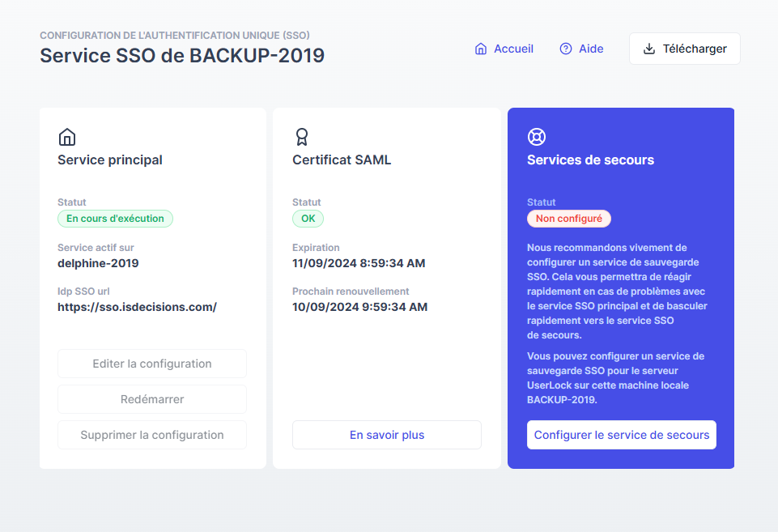Click Configurer le service de secours
The width and height of the screenshot is (778, 532).
coord(622,435)
